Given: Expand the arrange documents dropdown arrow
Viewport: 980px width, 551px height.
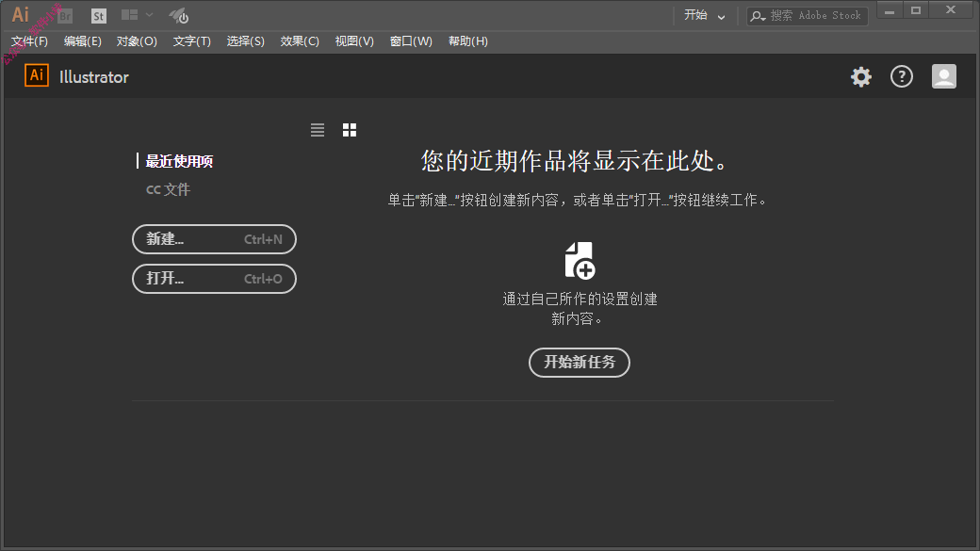Looking at the screenshot, I should tap(150, 15).
